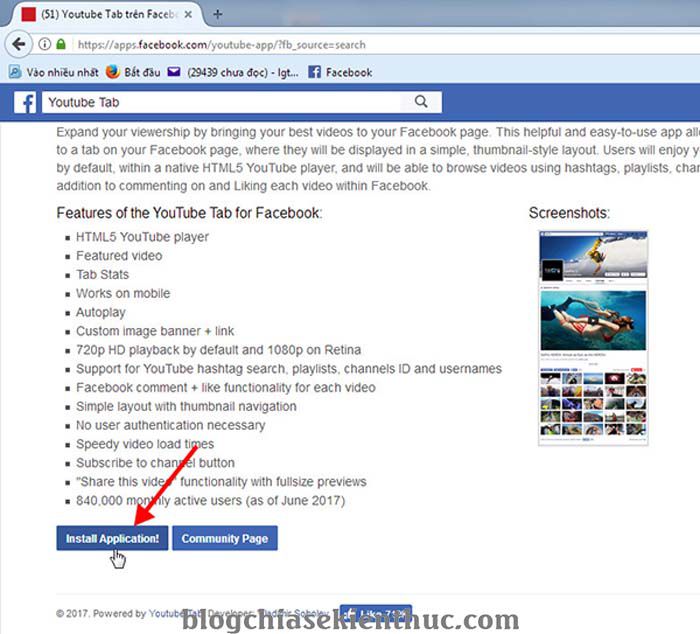This screenshot has width=700, height=634.
Task: Open the thumbnail grid in screenshot preview
Action: [593, 404]
